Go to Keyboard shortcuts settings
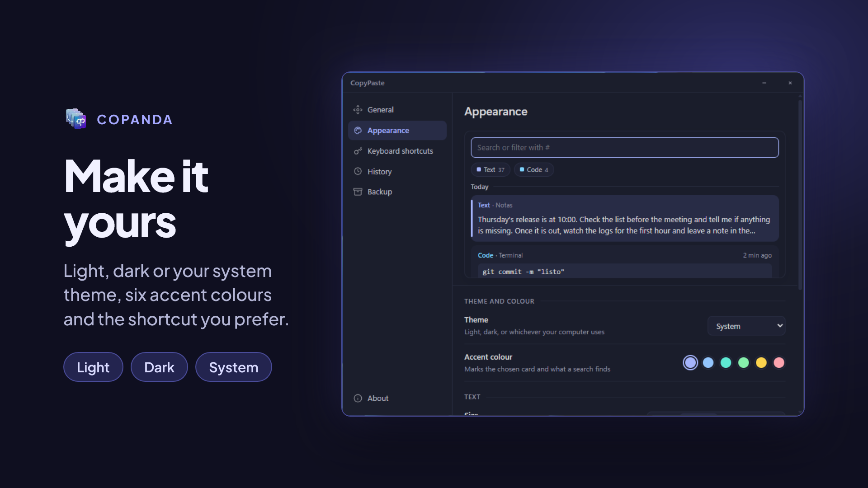The height and width of the screenshot is (488, 868). pos(397,151)
